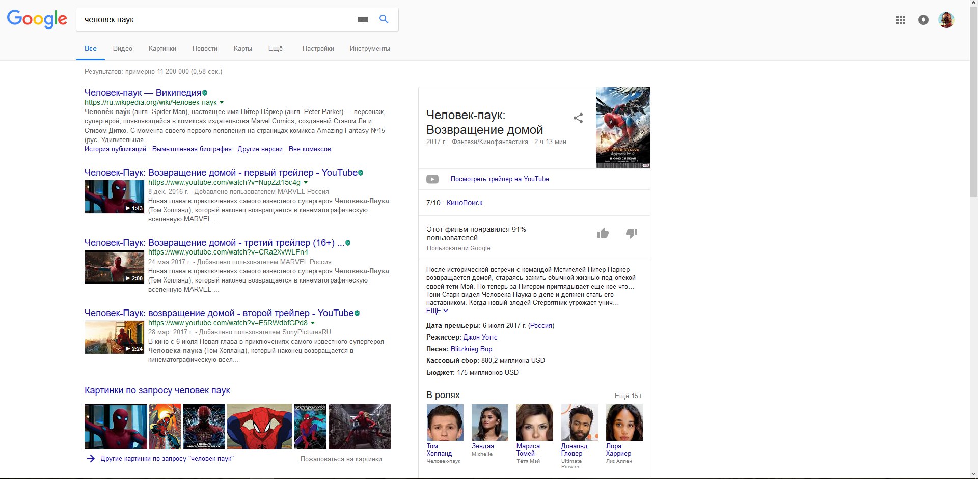Click arrow icon beside other images link
Image resolution: width=980 pixels, height=479 pixels.
tap(91, 459)
